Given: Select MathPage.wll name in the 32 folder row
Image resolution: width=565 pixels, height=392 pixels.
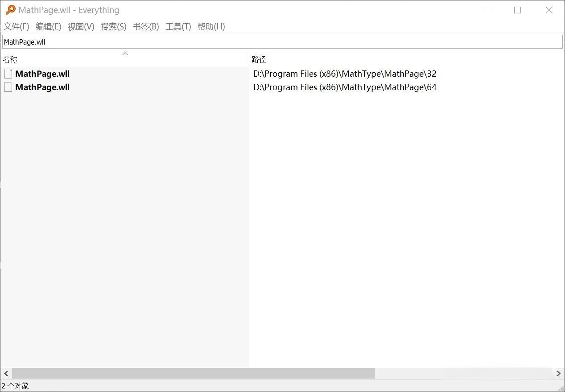Looking at the screenshot, I should [42, 74].
